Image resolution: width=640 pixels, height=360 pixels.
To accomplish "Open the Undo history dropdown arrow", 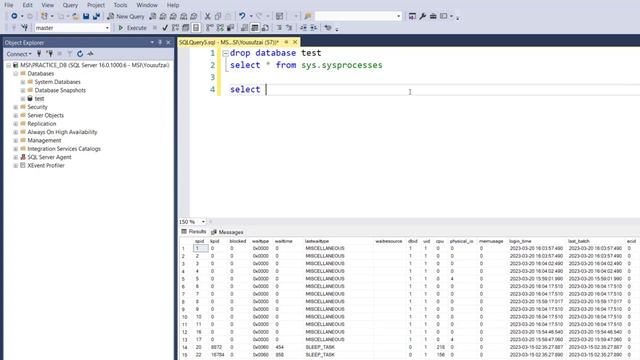I will (x=251, y=16).
